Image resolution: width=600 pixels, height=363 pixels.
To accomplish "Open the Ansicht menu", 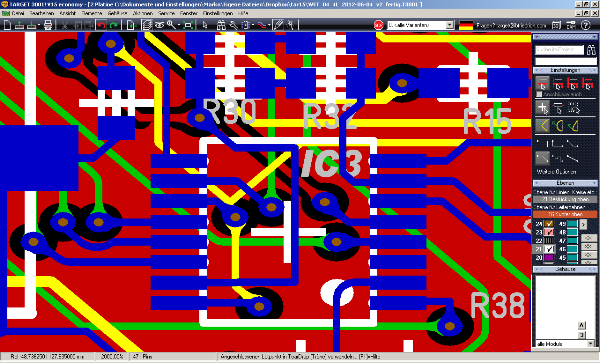I will pyautogui.click(x=67, y=13).
